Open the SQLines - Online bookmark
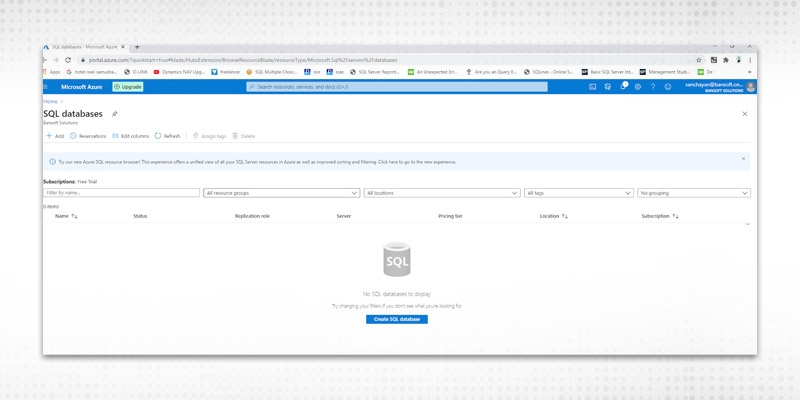This screenshot has width=800, height=400. pyautogui.click(x=549, y=72)
